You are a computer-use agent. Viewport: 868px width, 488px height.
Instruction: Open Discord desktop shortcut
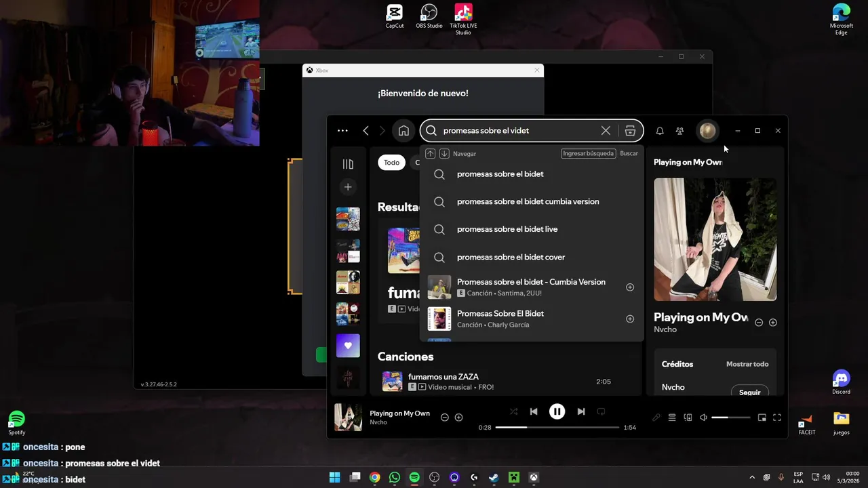tap(842, 383)
